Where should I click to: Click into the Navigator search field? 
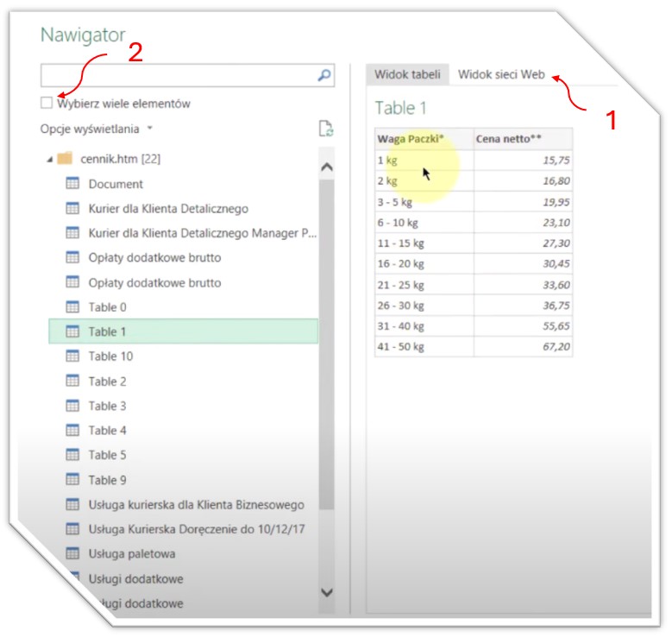tap(177, 76)
